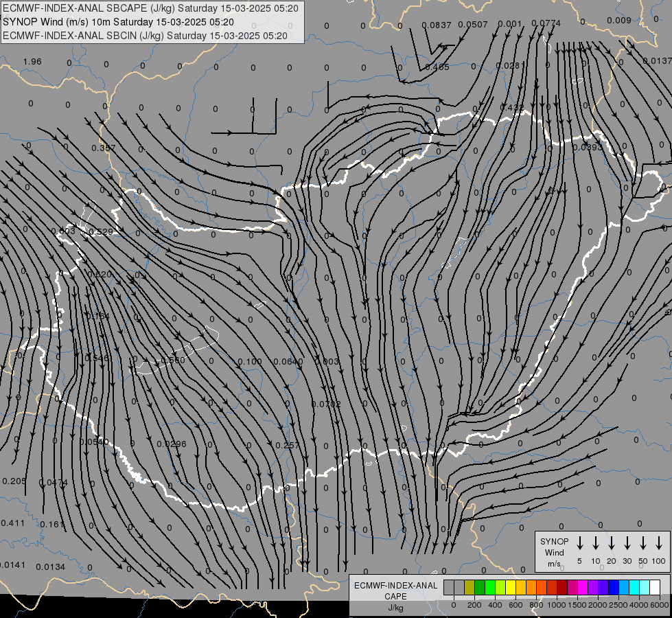The width and height of the screenshot is (672, 618).
Task: Click the 1000 tick label on CAPE scale
Action: (x=557, y=605)
